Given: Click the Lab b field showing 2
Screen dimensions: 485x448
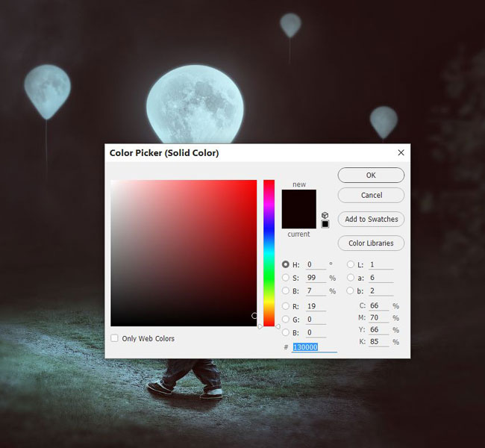Looking at the screenshot, I should [381, 291].
